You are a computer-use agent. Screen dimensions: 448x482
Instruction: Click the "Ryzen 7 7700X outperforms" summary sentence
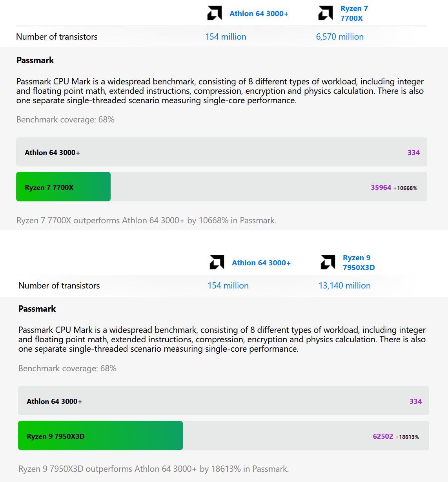click(146, 221)
